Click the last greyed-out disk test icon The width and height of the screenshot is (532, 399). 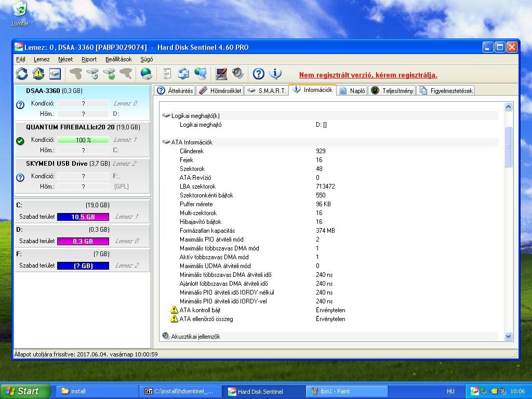coord(126,74)
